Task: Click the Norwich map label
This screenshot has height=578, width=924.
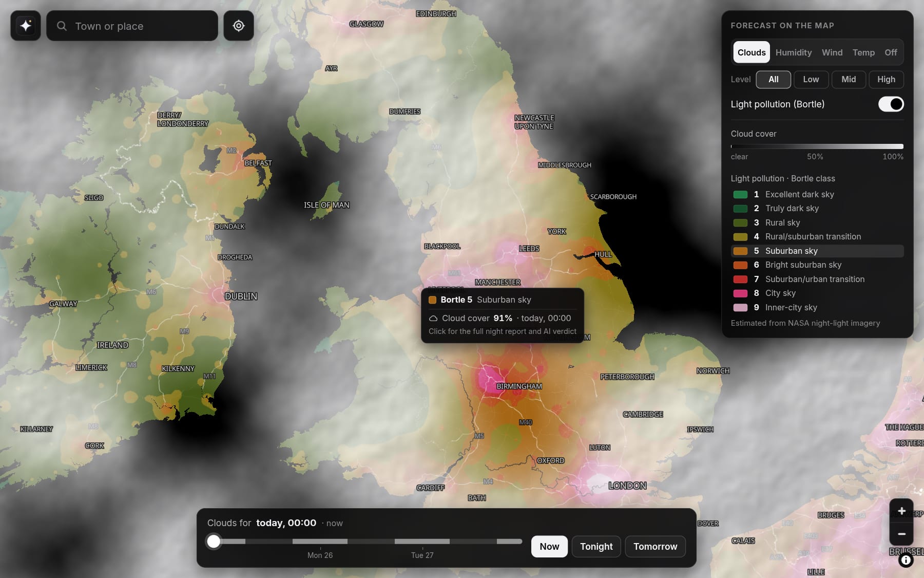Action: coord(713,371)
